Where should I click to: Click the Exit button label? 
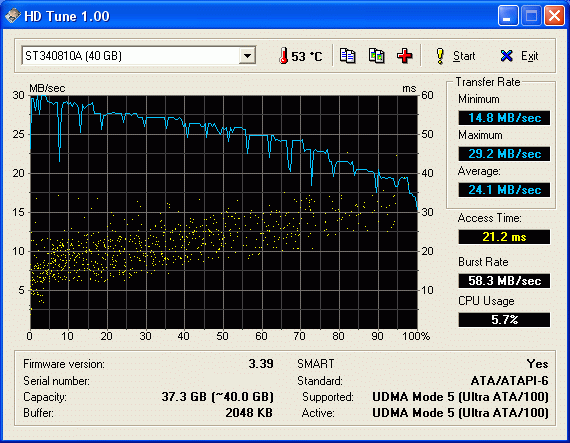(x=529, y=56)
